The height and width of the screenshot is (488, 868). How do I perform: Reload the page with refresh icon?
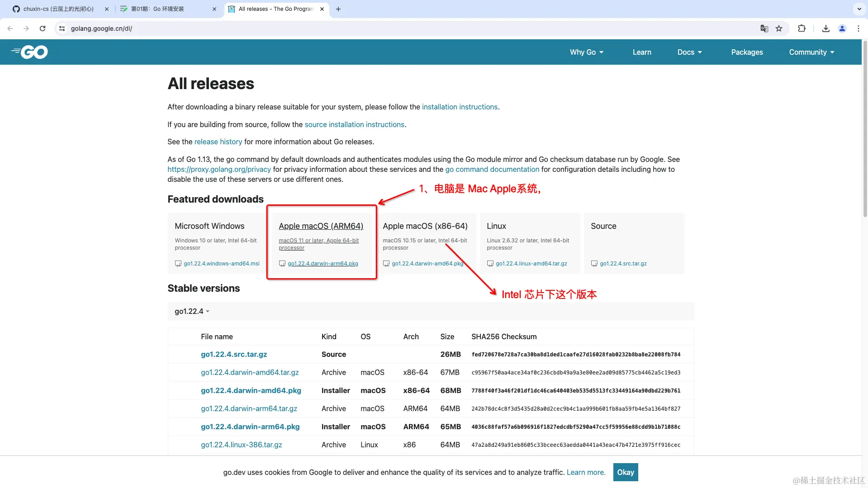click(43, 28)
